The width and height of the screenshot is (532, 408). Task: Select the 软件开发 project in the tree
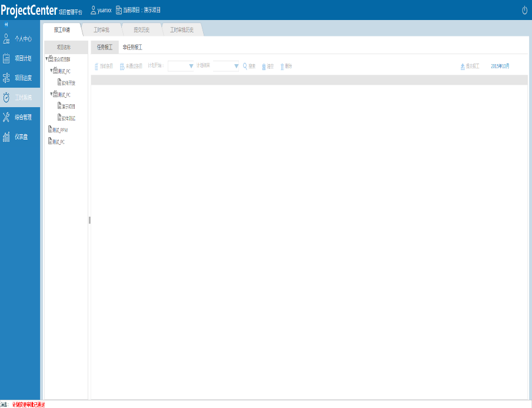pos(66,83)
